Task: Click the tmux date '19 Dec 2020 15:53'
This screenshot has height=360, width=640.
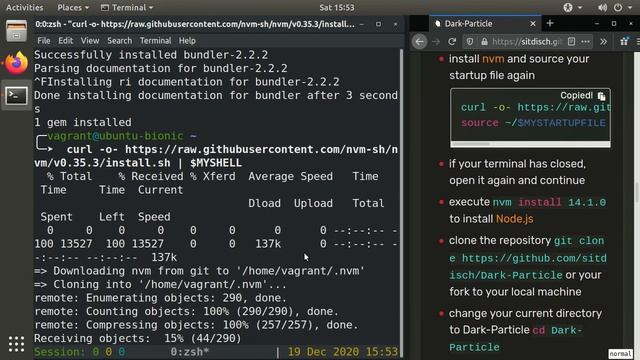Action: point(342,352)
